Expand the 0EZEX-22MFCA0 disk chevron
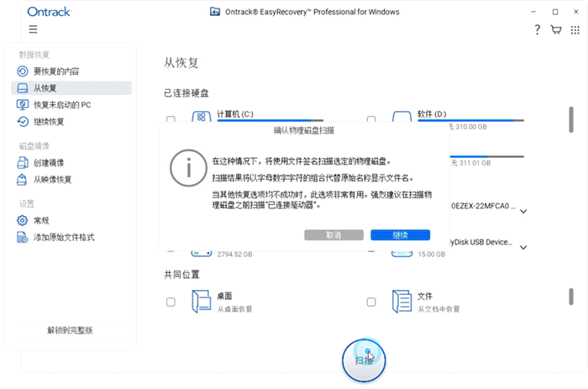Viewport: 588px width, 389px height. click(523, 212)
